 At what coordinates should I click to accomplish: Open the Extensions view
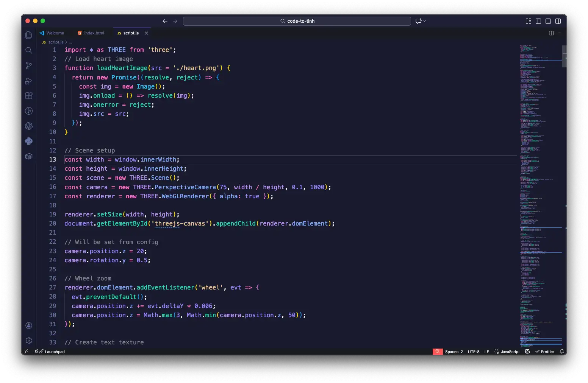(x=29, y=96)
